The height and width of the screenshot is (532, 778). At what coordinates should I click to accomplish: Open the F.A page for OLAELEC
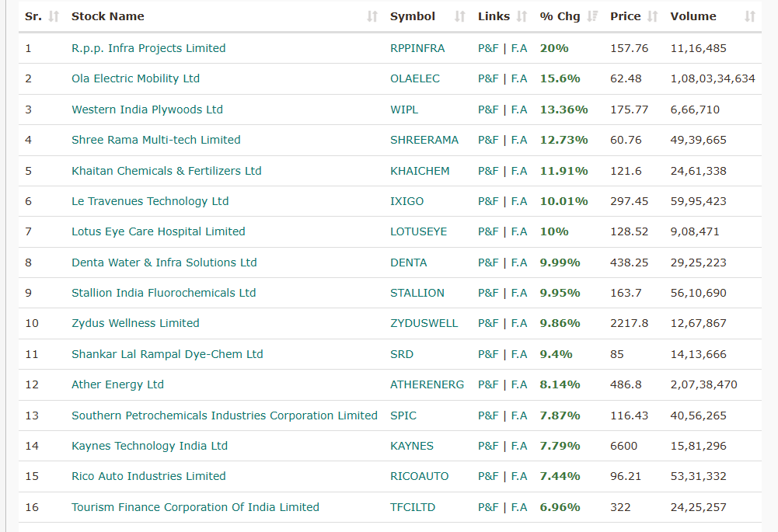coord(517,78)
